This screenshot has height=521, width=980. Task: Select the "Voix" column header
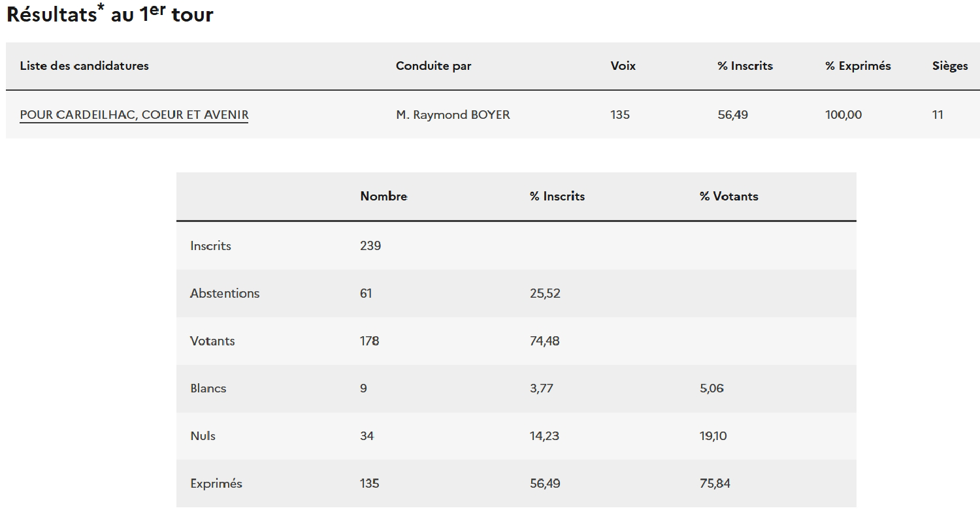tap(623, 66)
